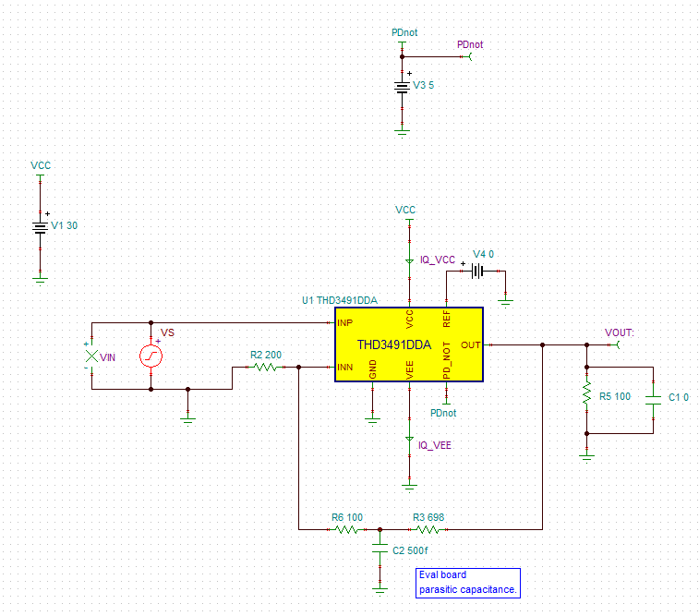Click the VS source label text
The height and width of the screenshot is (616, 699).
[167, 333]
